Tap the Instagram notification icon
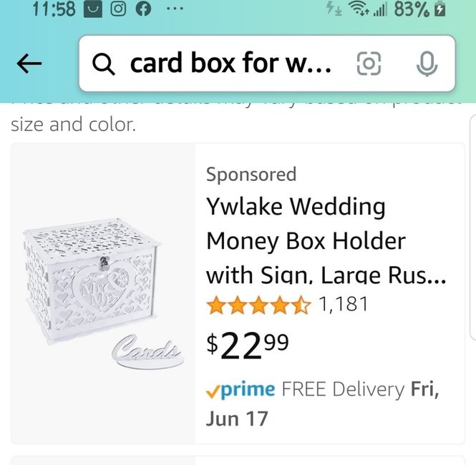476x465 pixels. (119, 10)
